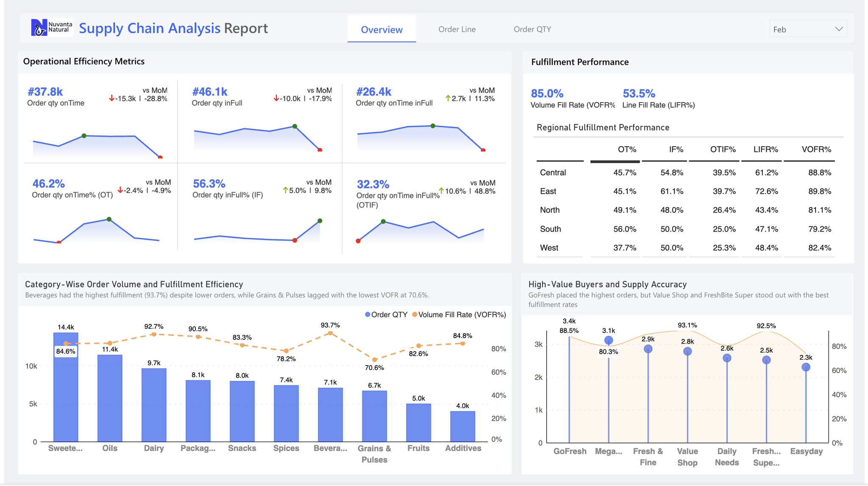Viewport: 868px width, 486px height.
Task: Click the Order QTY legend blue dot
Action: coord(367,315)
